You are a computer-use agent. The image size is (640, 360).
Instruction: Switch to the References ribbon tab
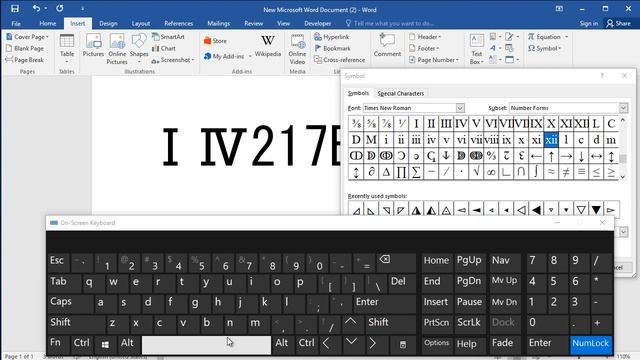[178, 23]
